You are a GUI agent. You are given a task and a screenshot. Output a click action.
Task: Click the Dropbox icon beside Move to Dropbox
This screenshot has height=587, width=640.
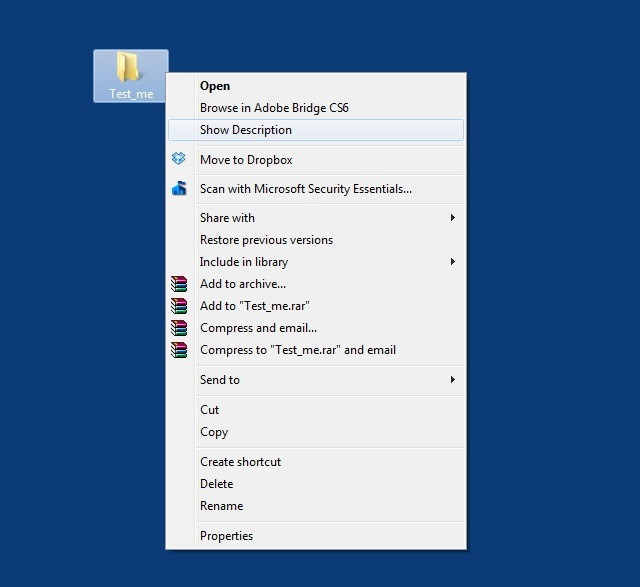click(x=178, y=158)
